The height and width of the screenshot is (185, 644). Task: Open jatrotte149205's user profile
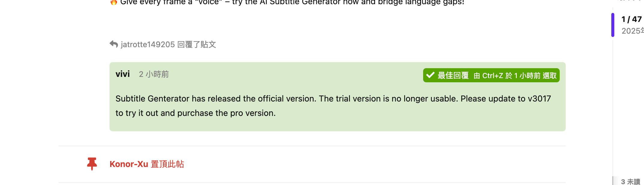pyautogui.click(x=148, y=44)
